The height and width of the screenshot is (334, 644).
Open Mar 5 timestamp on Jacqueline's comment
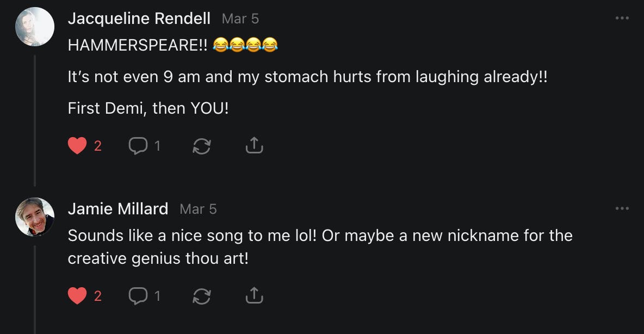(x=240, y=19)
